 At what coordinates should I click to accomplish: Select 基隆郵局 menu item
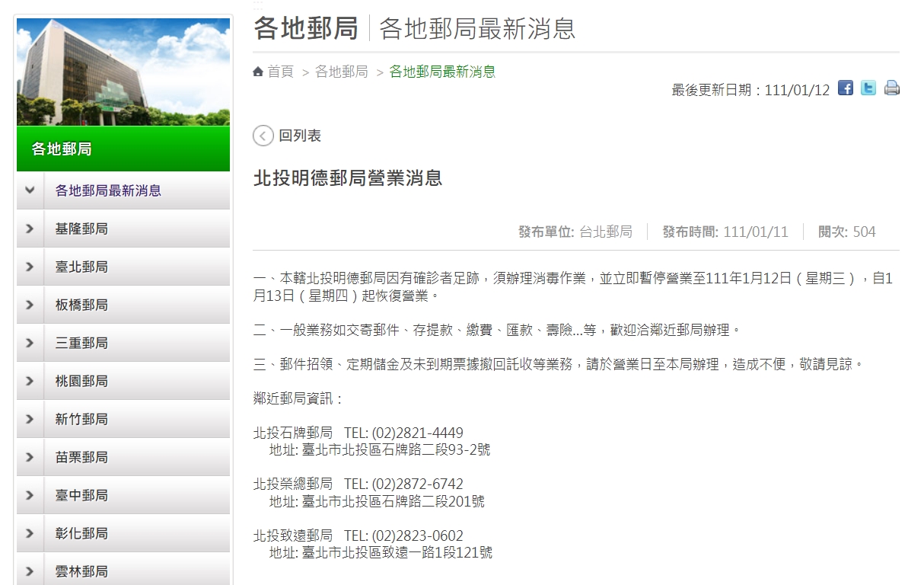click(x=81, y=229)
